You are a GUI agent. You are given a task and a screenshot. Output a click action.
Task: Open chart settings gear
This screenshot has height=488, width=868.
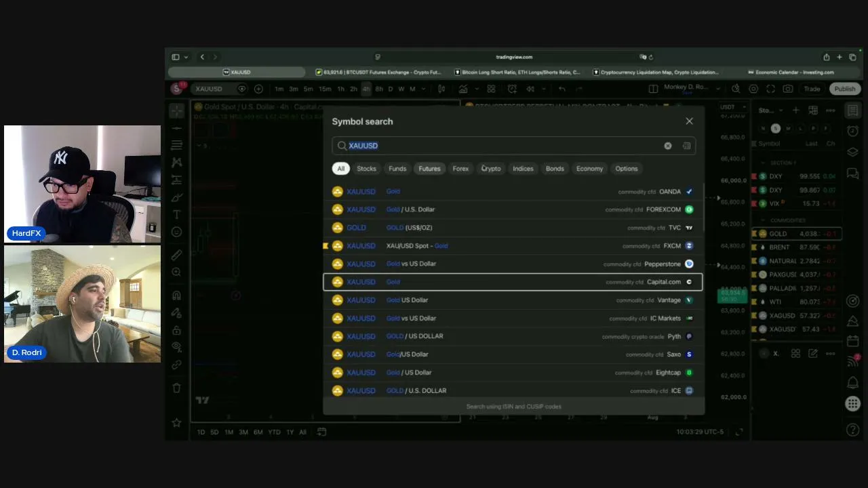(753, 89)
